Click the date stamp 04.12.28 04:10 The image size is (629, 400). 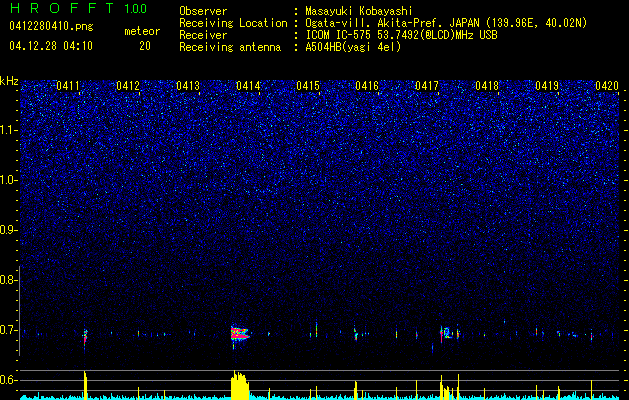51,46
